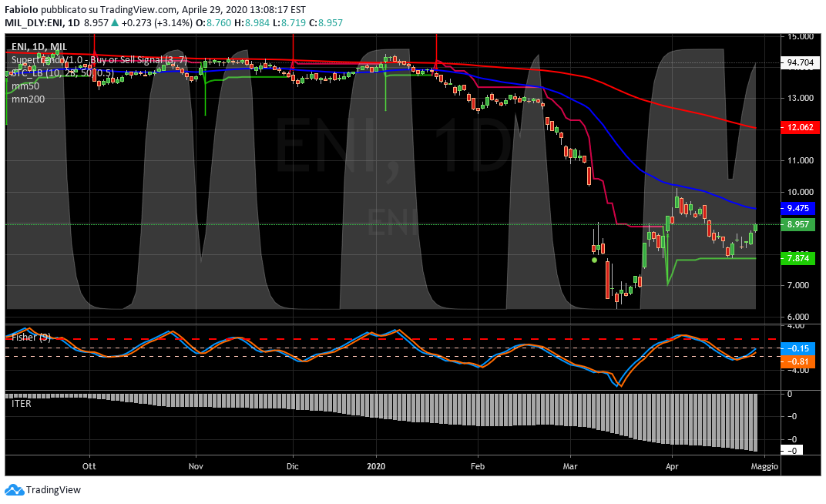Click the Maggio label on time axis
The image size is (826, 504).
[764, 466]
